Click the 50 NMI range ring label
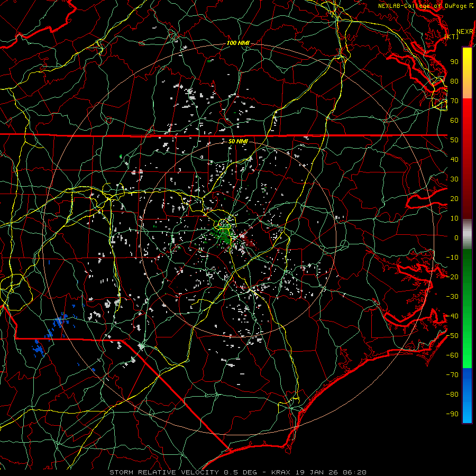This screenshot has width=476, height=476. tap(238, 141)
